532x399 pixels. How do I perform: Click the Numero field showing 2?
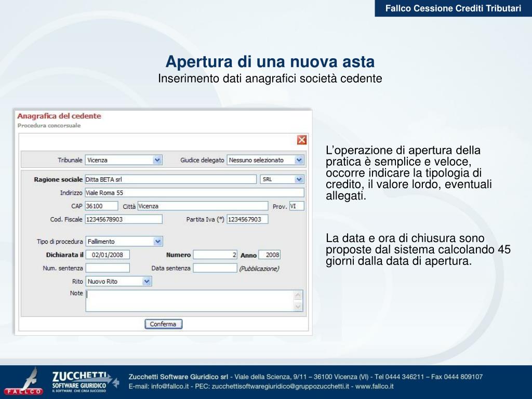coord(215,255)
